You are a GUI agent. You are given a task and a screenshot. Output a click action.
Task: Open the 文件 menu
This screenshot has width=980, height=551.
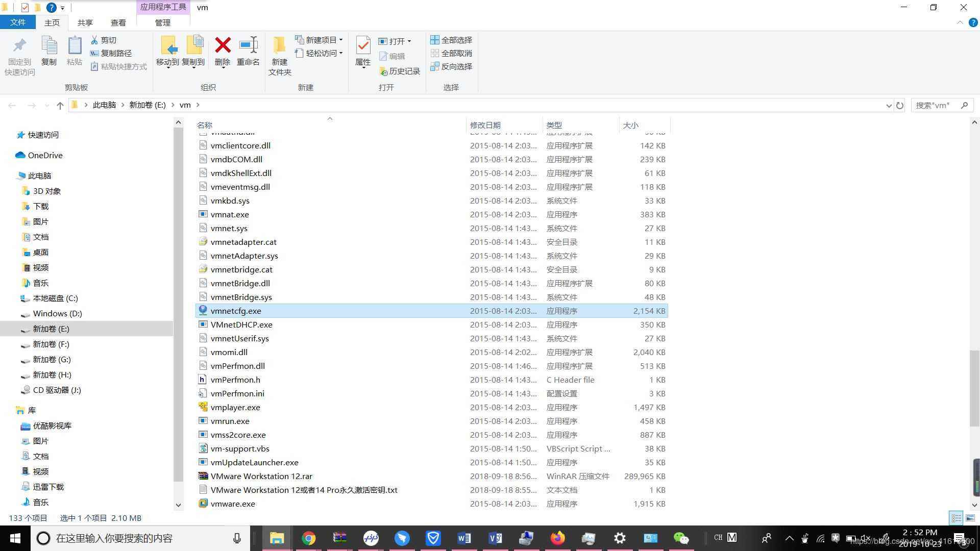tap(18, 22)
